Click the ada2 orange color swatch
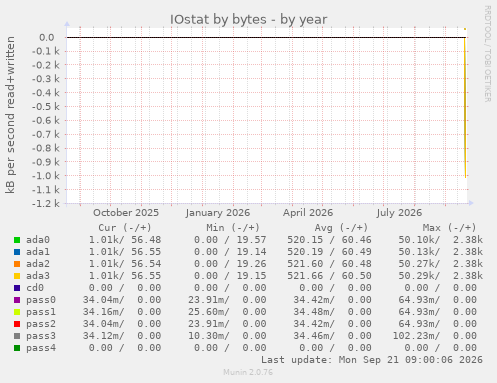 pyautogui.click(x=17, y=264)
